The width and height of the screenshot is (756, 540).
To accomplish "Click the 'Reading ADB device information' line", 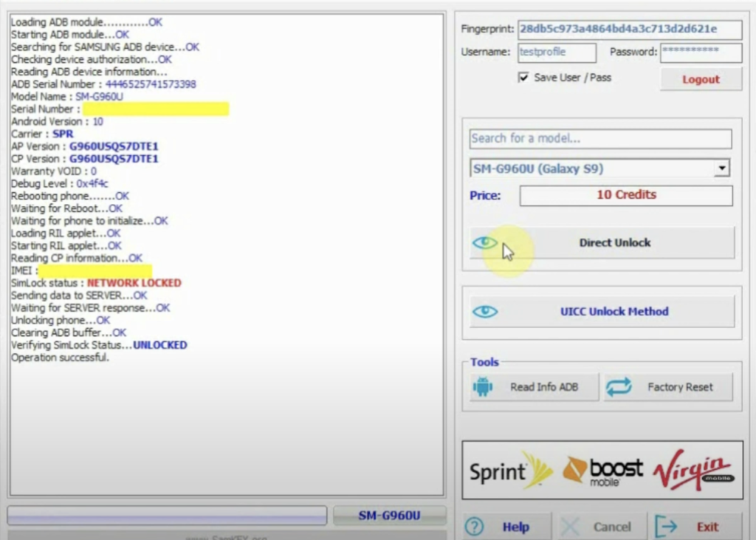I will pyautogui.click(x=89, y=72).
